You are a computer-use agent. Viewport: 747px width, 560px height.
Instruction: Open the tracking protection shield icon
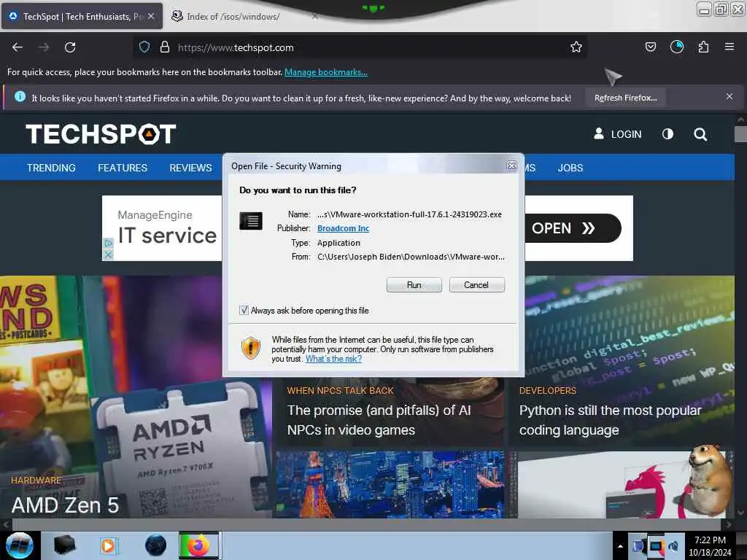[144, 47]
